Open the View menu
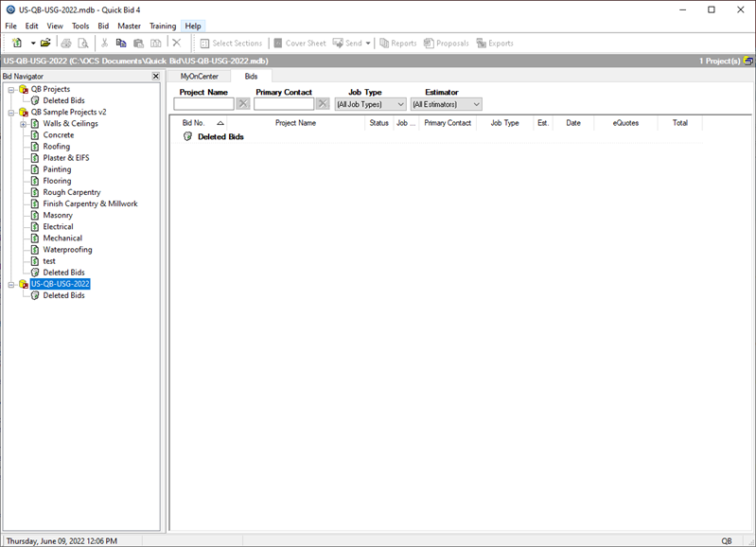The width and height of the screenshot is (756, 547). coord(55,26)
